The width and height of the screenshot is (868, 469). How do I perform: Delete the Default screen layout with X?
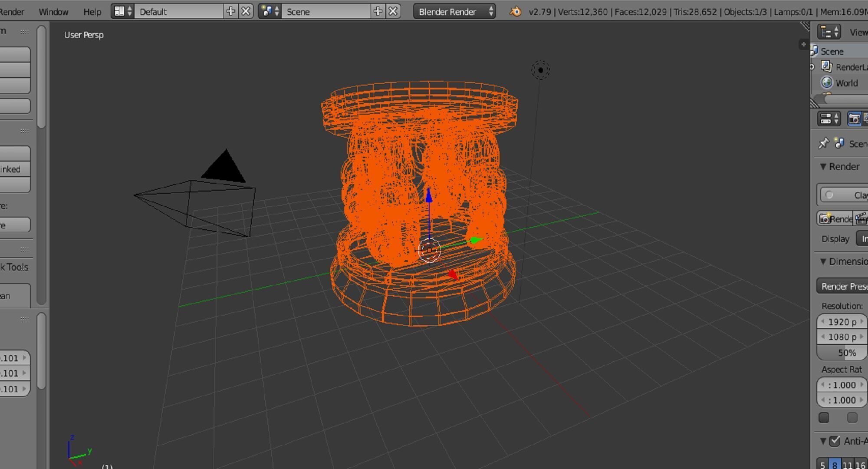tap(246, 11)
